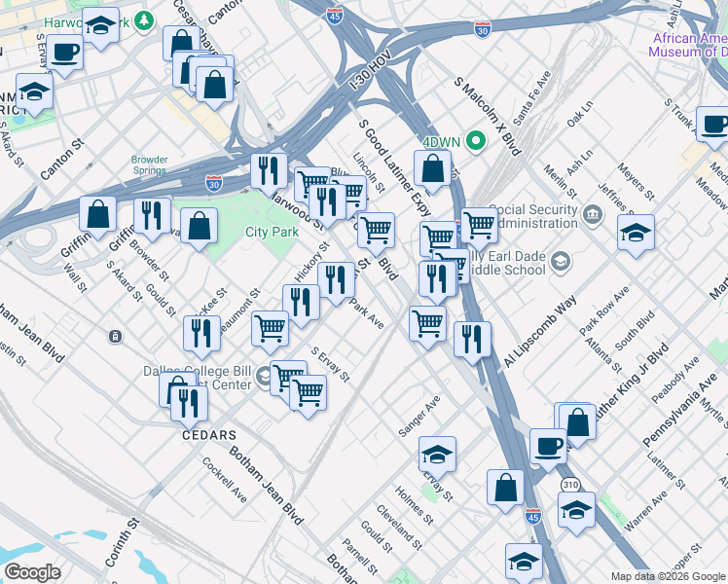The width and height of the screenshot is (728, 584).
Task: Select the front grocery cart near S Ervay St
Action: click(x=308, y=396)
